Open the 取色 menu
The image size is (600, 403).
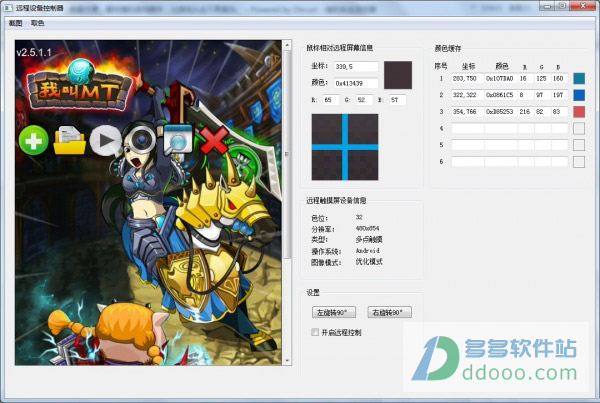[x=38, y=23]
